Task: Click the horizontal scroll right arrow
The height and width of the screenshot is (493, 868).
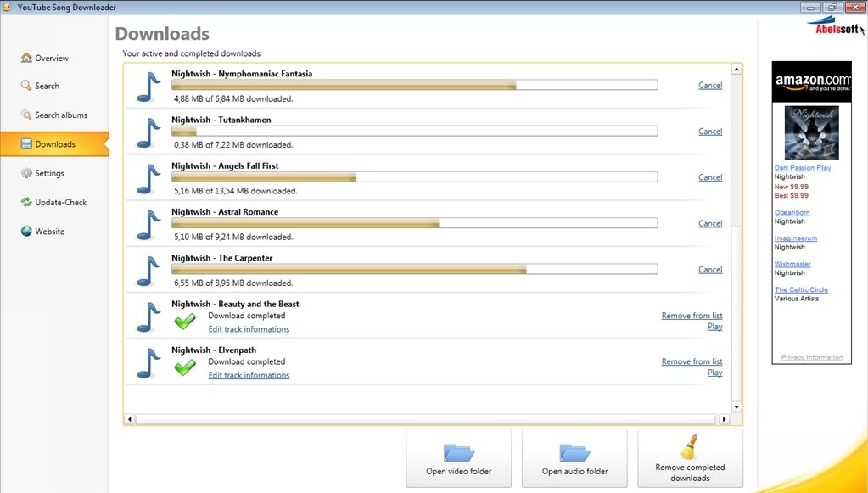Action: [724, 419]
